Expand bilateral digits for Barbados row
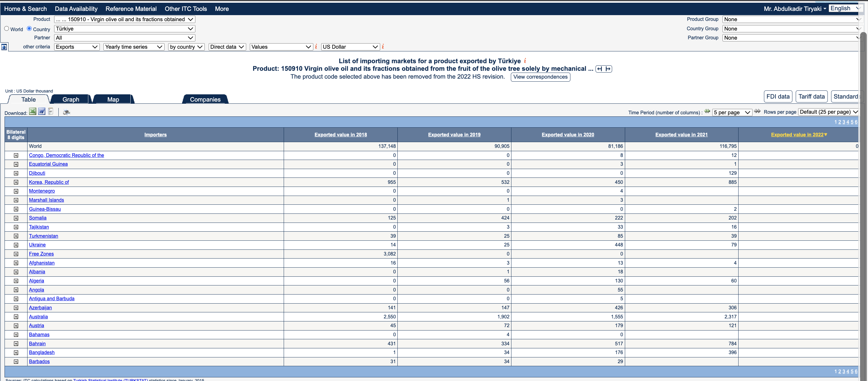Viewport: 868px width, 381px height. pos(16,362)
